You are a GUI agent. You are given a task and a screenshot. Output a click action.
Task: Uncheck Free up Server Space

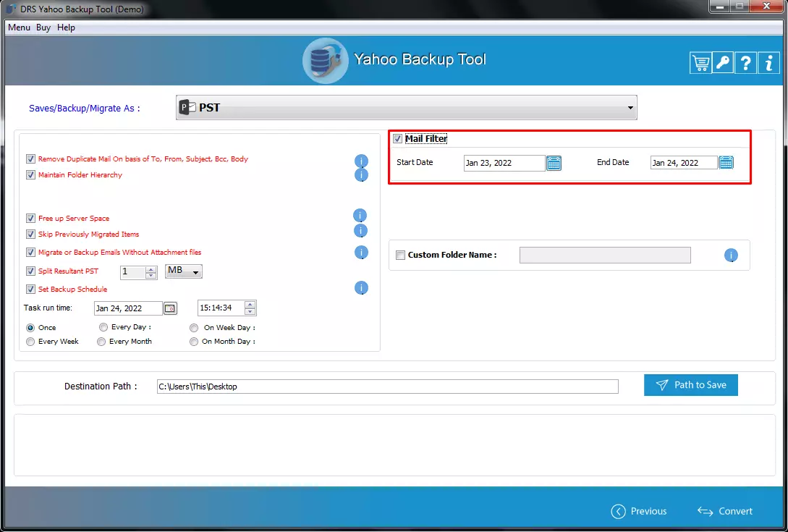(30, 219)
